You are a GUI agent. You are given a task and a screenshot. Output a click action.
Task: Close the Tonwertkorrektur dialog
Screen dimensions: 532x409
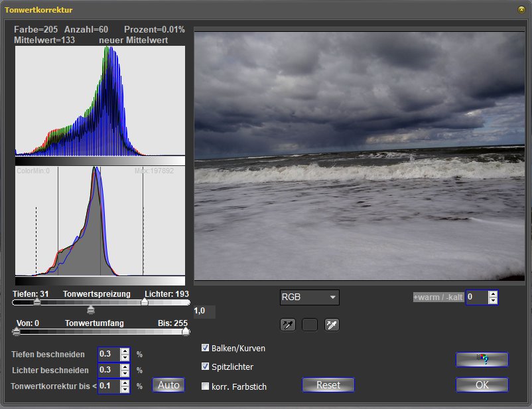click(x=521, y=10)
